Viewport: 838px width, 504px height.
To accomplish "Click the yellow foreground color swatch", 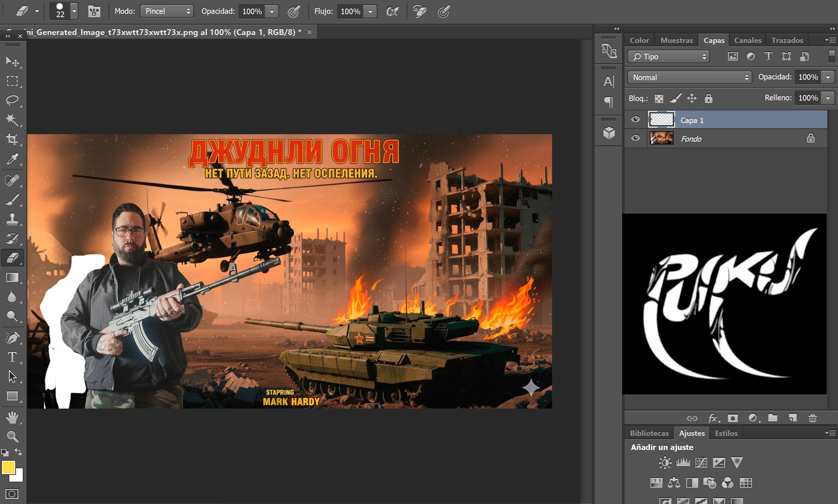I will tap(8, 467).
